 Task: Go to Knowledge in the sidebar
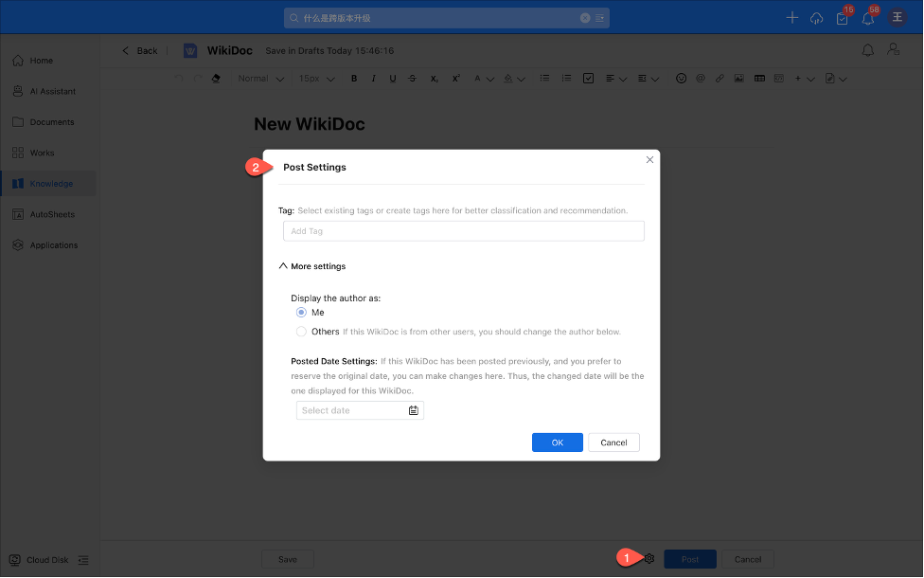tap(50, 184)
